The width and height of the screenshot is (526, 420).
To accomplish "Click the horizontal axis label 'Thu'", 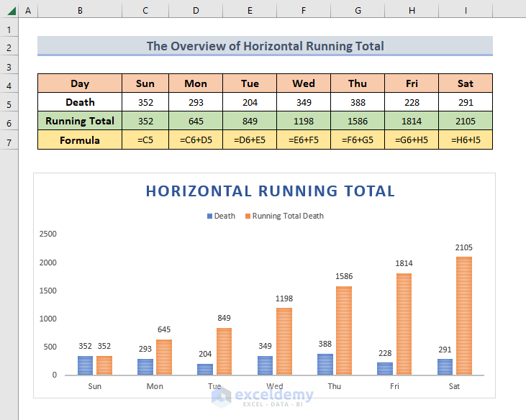I will tap(335, 386).
